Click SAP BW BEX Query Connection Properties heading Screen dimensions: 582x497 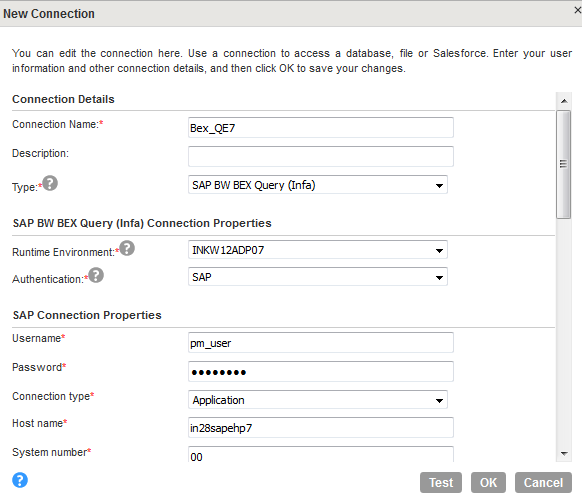142,223
